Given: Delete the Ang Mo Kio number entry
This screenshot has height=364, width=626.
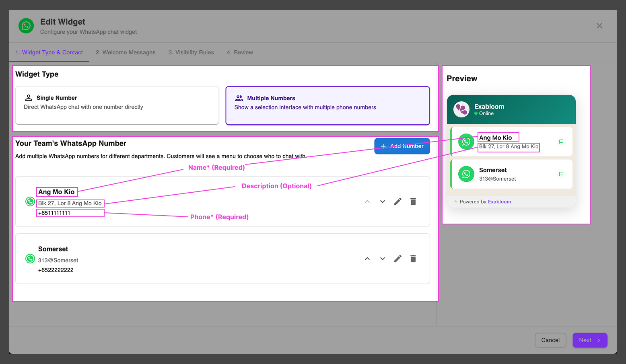Looking at the screenshot, I should [x=413, y=202].
